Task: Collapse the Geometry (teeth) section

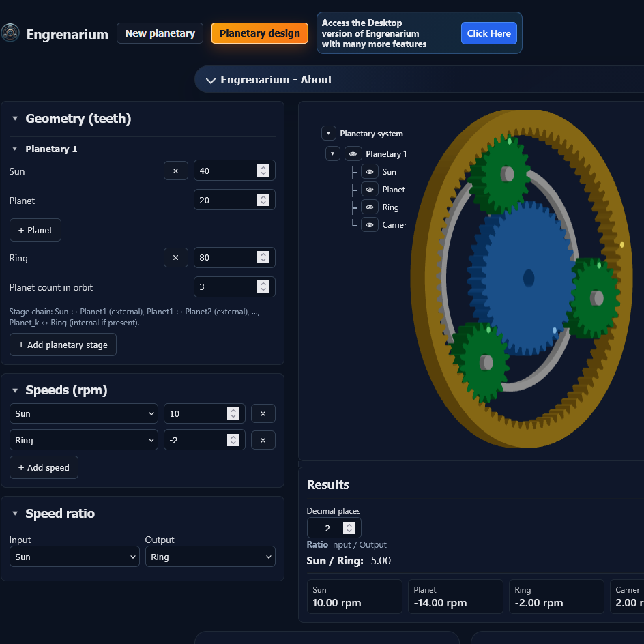Action: (15, 118)
